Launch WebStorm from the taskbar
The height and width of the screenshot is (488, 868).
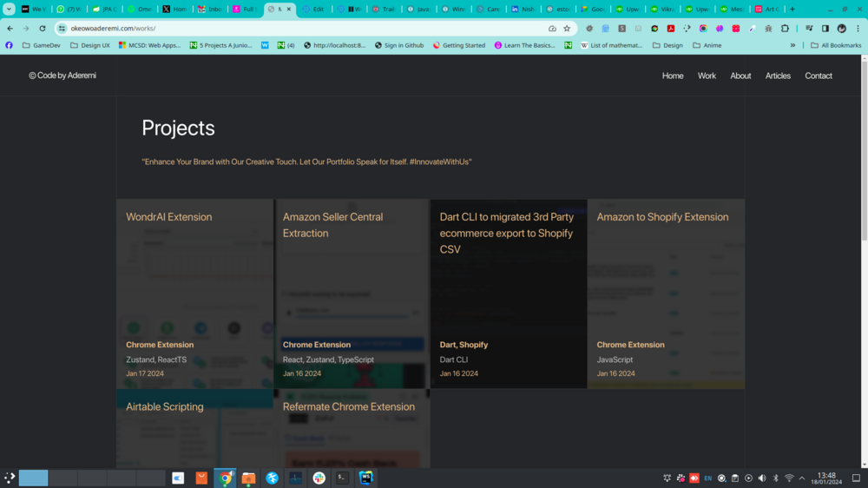[x=365, y=478]
